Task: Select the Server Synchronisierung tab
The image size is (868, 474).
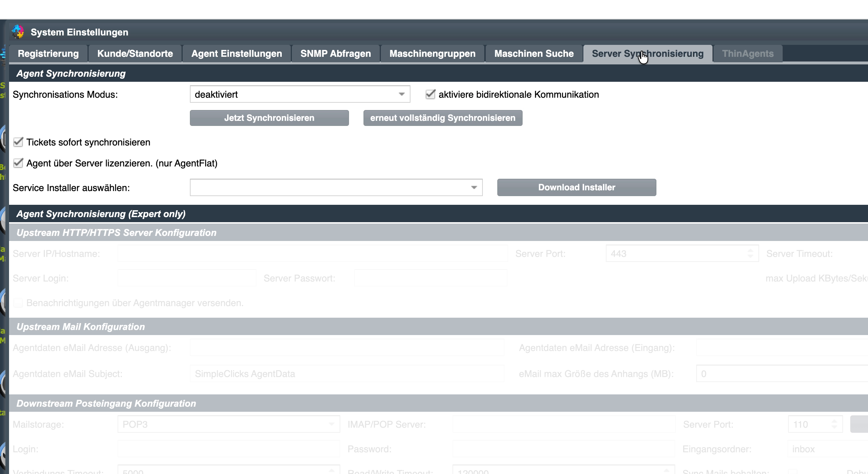Action: (648, 54)
